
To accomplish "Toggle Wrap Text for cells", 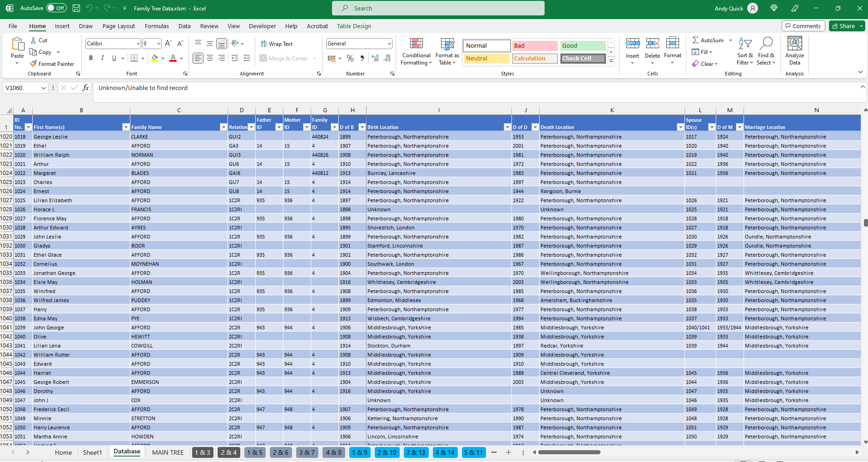I will click(x=276, y=44).
